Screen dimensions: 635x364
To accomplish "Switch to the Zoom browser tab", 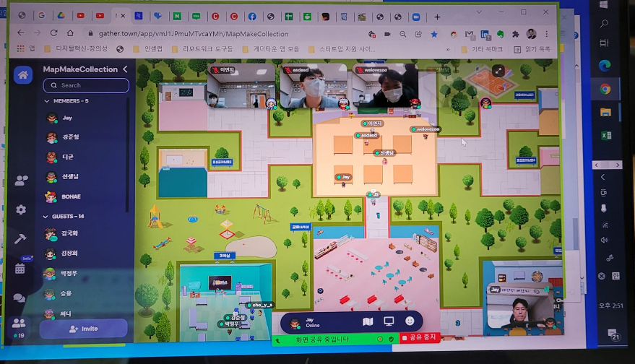I will point(416,17).
